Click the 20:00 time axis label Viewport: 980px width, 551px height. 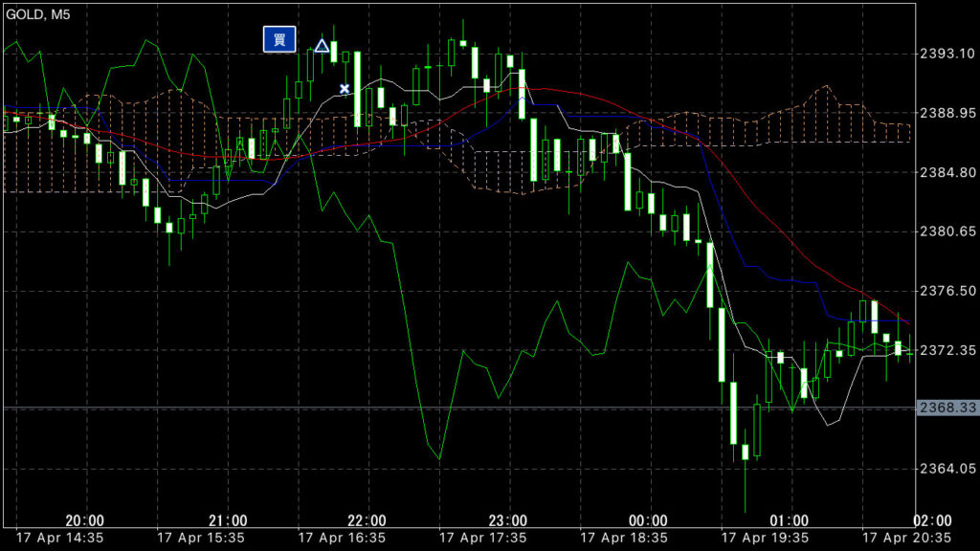(x=84, y=520)
